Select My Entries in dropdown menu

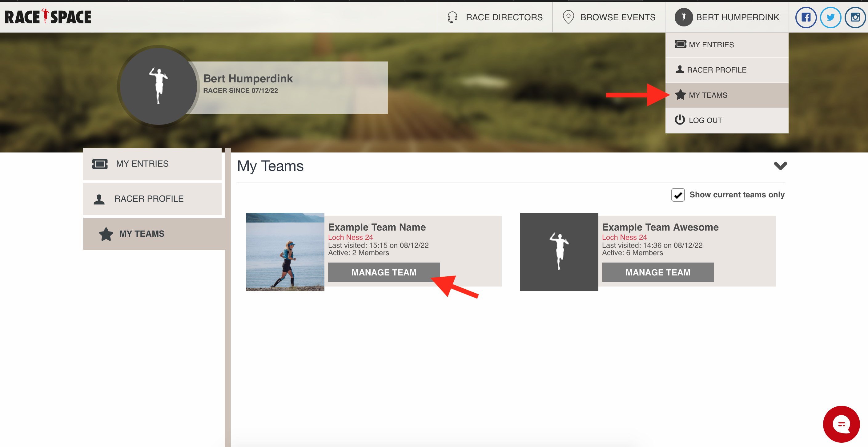(711, 45)
